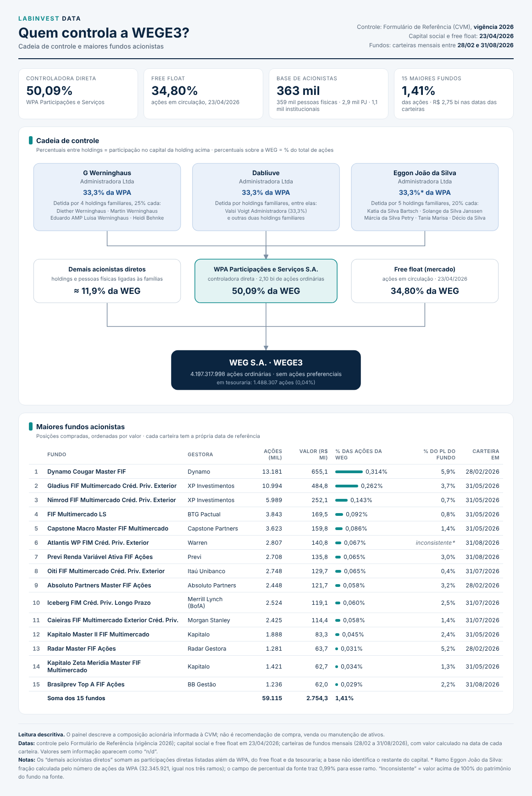Click the share bar next to 0,314%
The height and width of the screenshot is (796, 532).
click(349, 471)
